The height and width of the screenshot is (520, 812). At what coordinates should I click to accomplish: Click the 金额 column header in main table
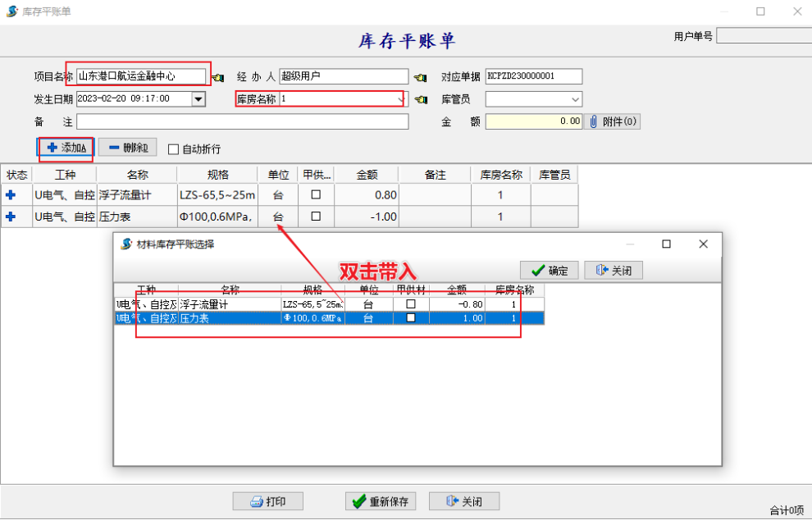367,175
